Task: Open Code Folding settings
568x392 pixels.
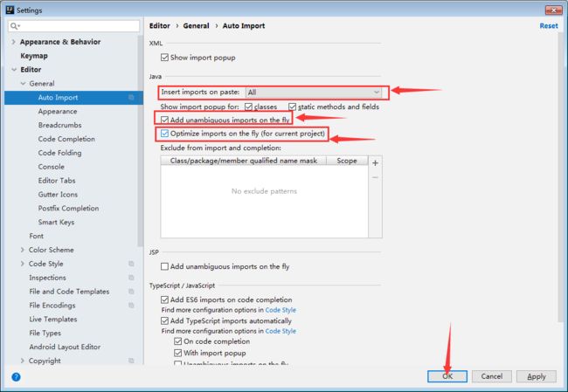Action: (59, 153)
